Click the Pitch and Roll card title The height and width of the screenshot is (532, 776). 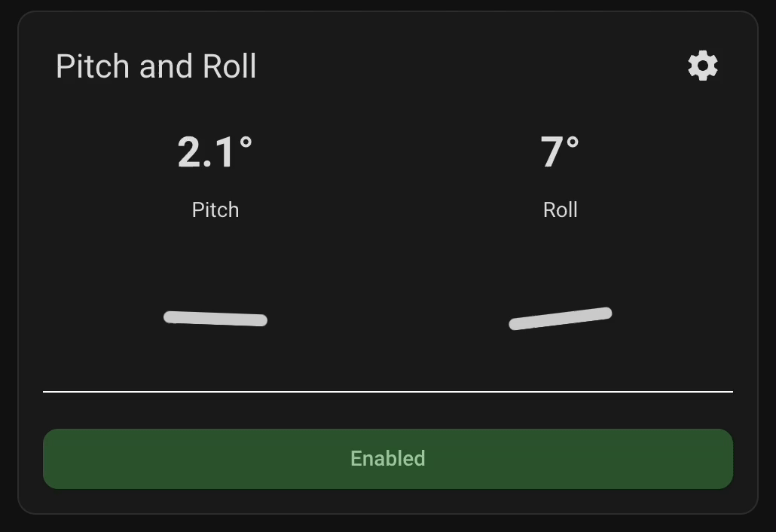(156, 66)
